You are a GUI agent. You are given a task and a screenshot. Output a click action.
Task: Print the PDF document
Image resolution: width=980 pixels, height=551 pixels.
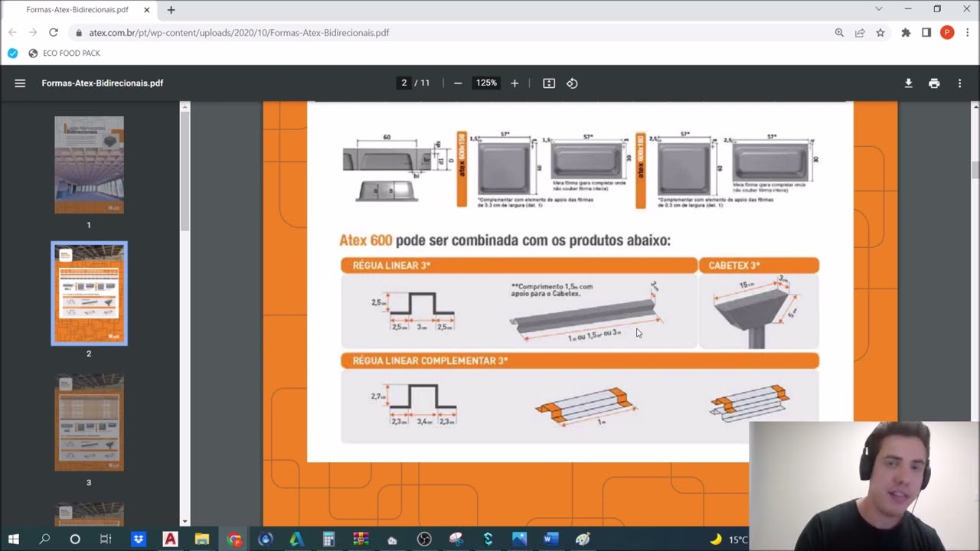[x=934, y=83]
